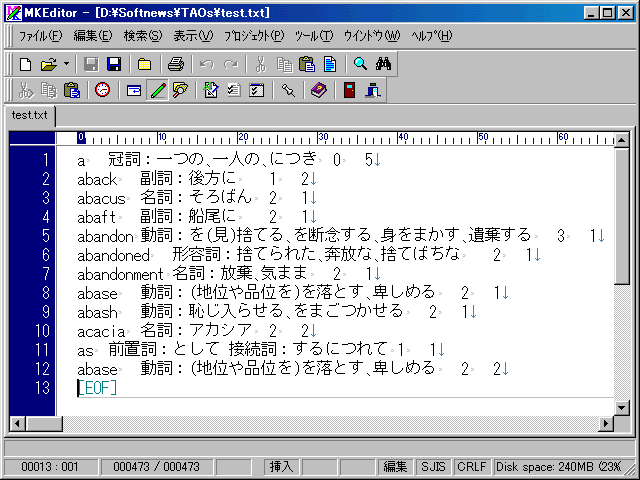Image resolution: width=640 pixels, height=480 pixels.
Task: Click the drafting tools settings icon
Action: (211, 90)
